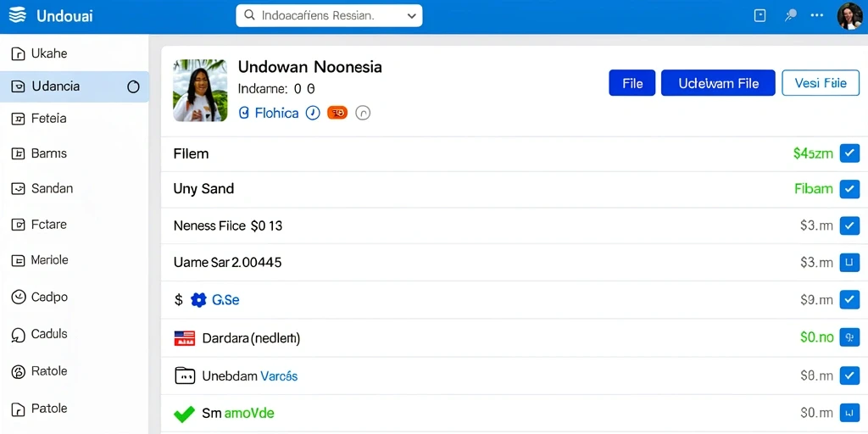Click the Patole sidebar icon
The image size is (868, 434).
[x=19, y=409]
